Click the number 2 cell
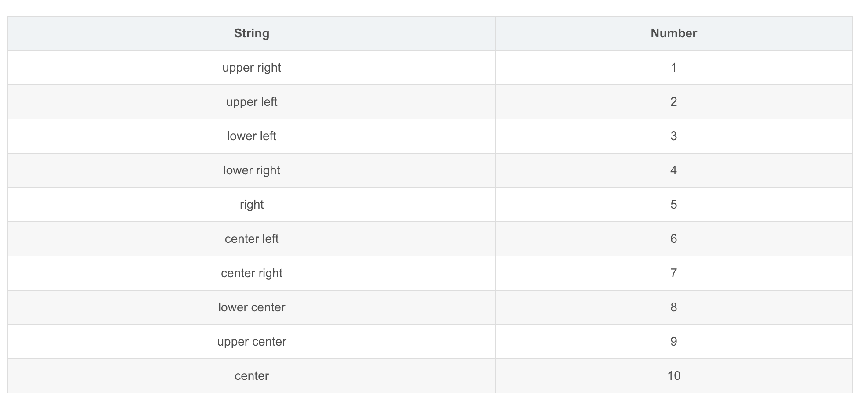 (x=673, y=102)
